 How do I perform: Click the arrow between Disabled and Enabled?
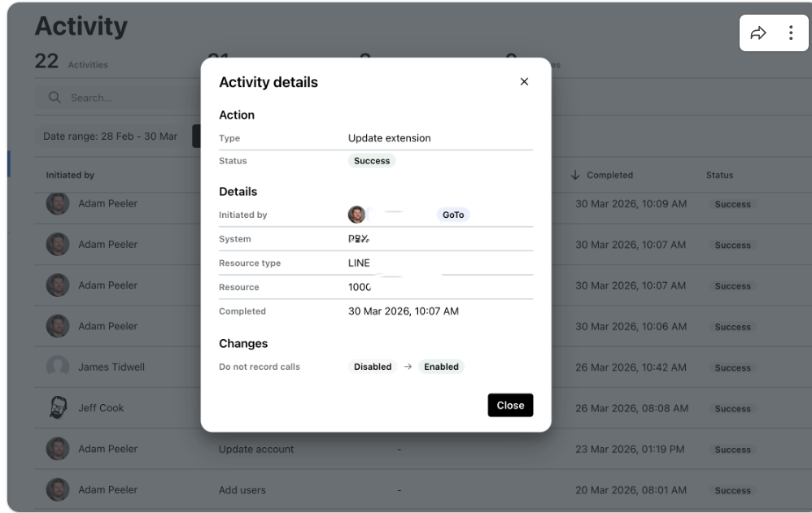[408, 367]
